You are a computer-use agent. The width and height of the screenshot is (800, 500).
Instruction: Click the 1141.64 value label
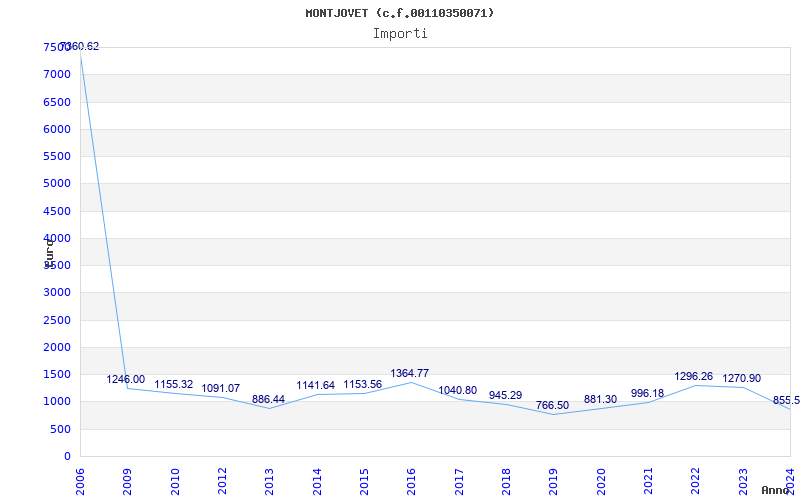316,386
